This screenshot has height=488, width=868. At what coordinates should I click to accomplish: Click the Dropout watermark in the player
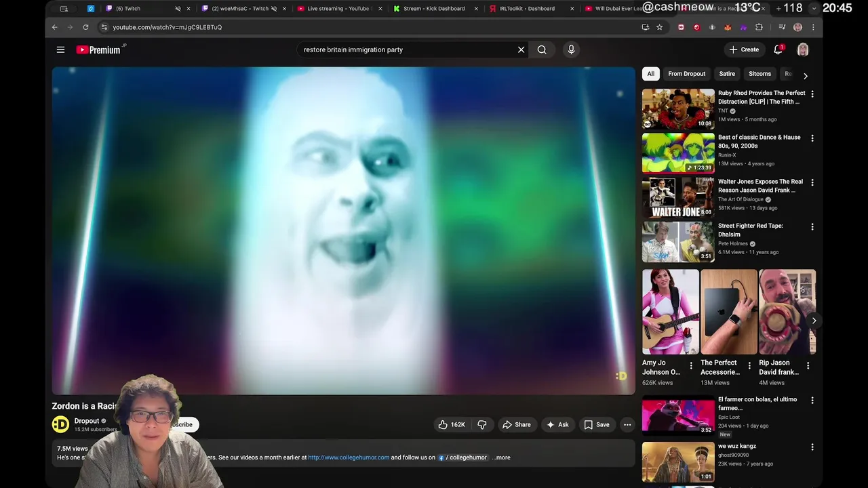point(621,376)
